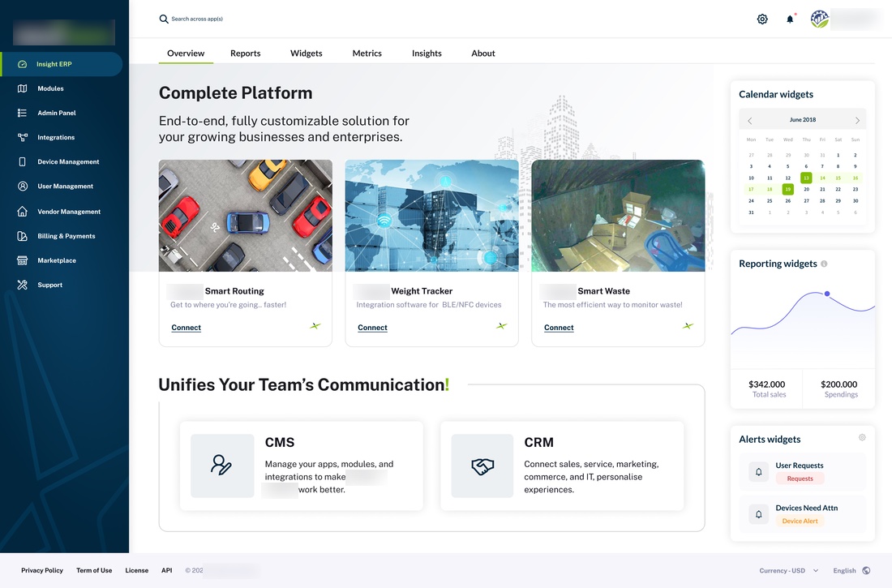Click the parking lot image thumbnail
Image resolution: width=892 pixels, height=588 pixels.
(245, 216)
